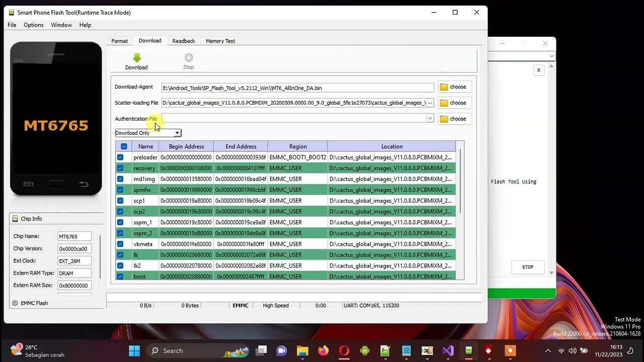Image resolution: width=644 pixels, height=362 pixels.
Task: Uncheck the recovery partition checkbox
Action: coord(120,168)
